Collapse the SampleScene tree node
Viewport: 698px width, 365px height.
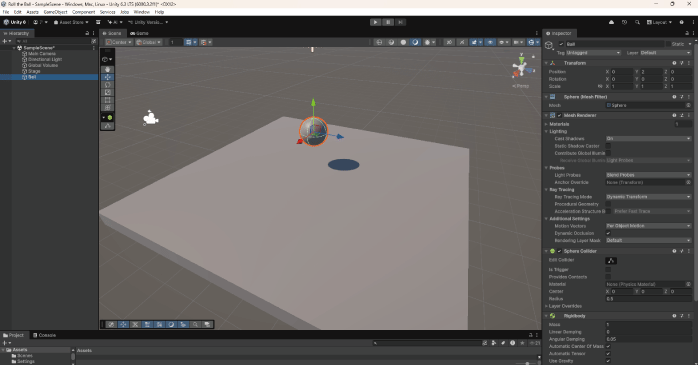[14, 48]
